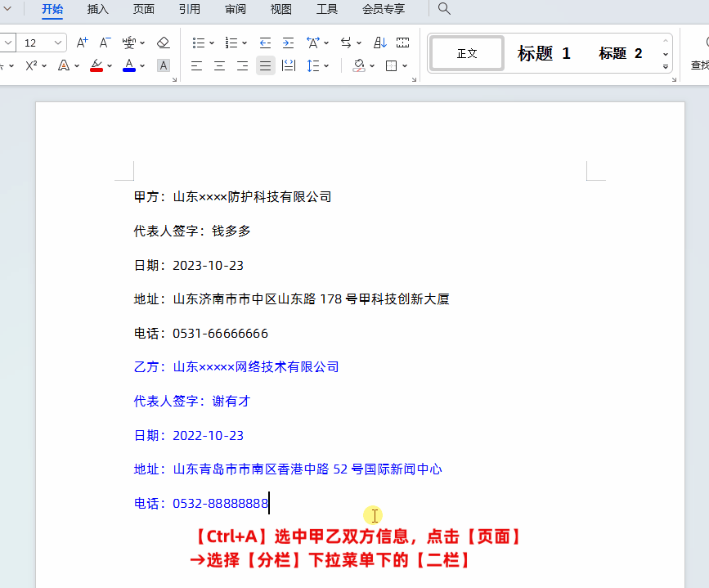Open the font size dropdown

[59, 43]
